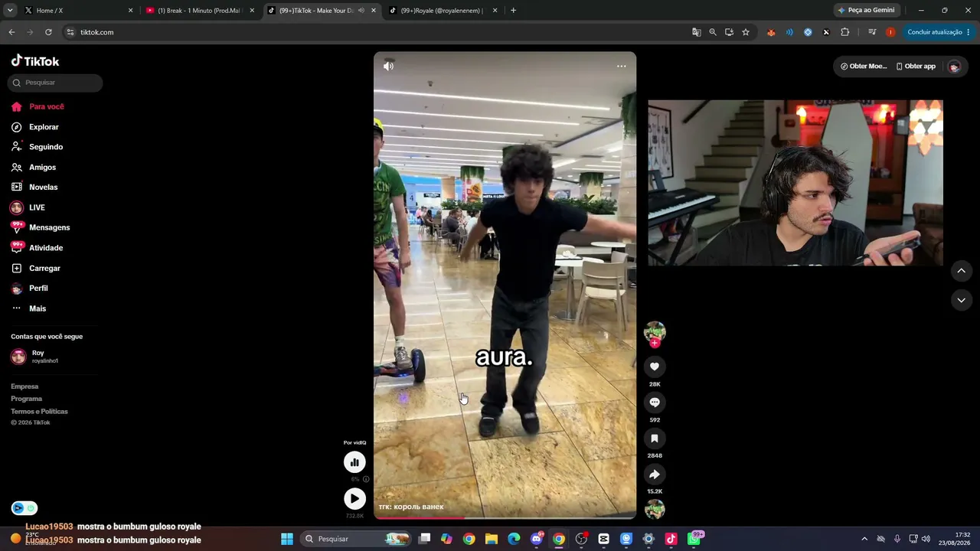The width and height of the screenshot is (980, 551).
Task: Open WhatsApp from the taskbar
Action: point(694,539)
